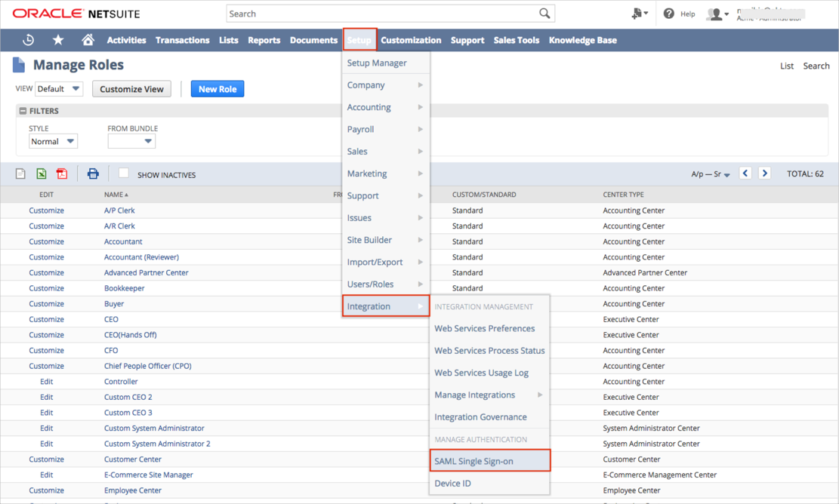Click the Customize View button
The width and height of the screenshot is (839, 504).
(x=131, y=89)
